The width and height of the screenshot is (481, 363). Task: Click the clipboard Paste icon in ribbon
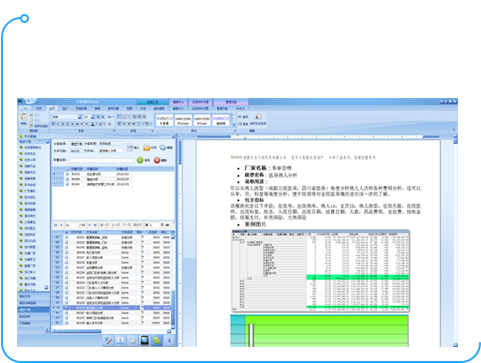(x=24, y=117)
